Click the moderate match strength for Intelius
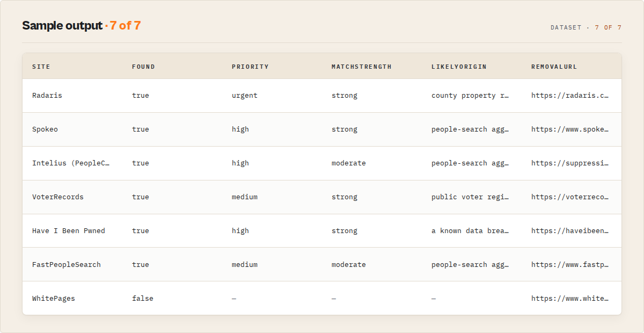This screenshot has height=333, width=644. click(349, 163)
